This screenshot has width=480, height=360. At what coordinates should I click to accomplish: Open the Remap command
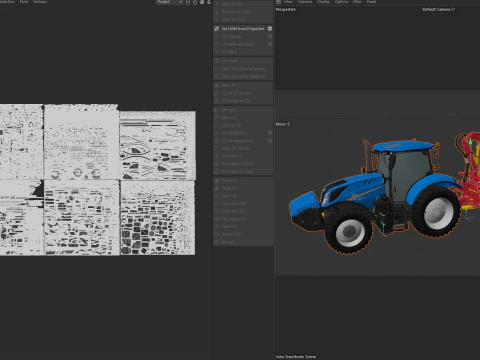click(243, 242)
